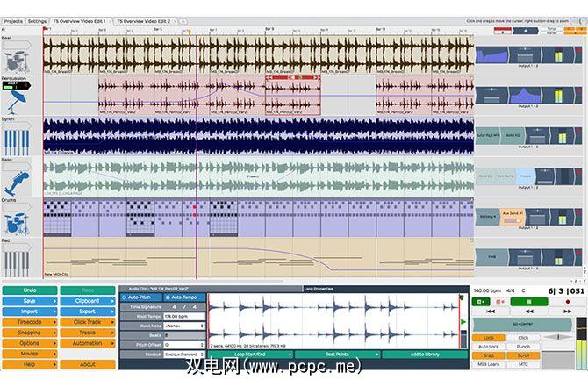Click the Synth track keyboard icon
Image resolution: width=588 pixels, height=387 pixels.
17,142
